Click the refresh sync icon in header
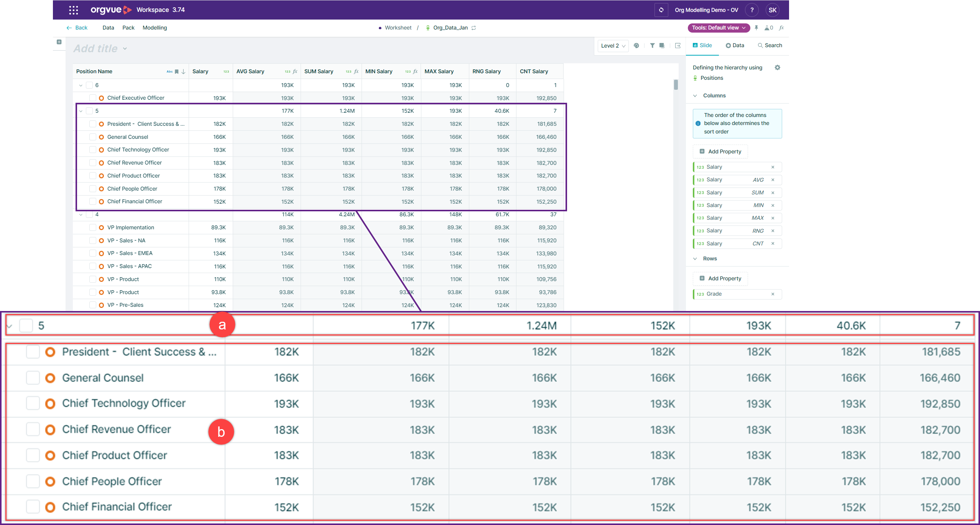980x525 pixels. tap(661, 10)
